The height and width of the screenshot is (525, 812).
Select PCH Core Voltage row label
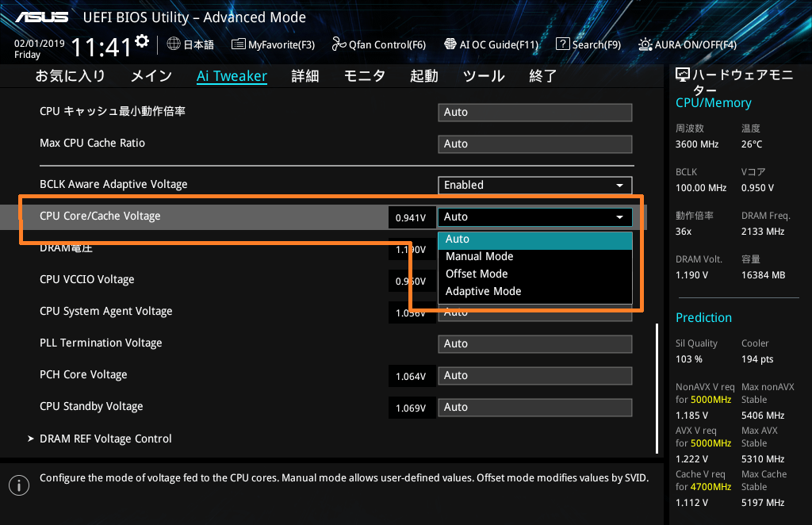[x=83, y=374]
